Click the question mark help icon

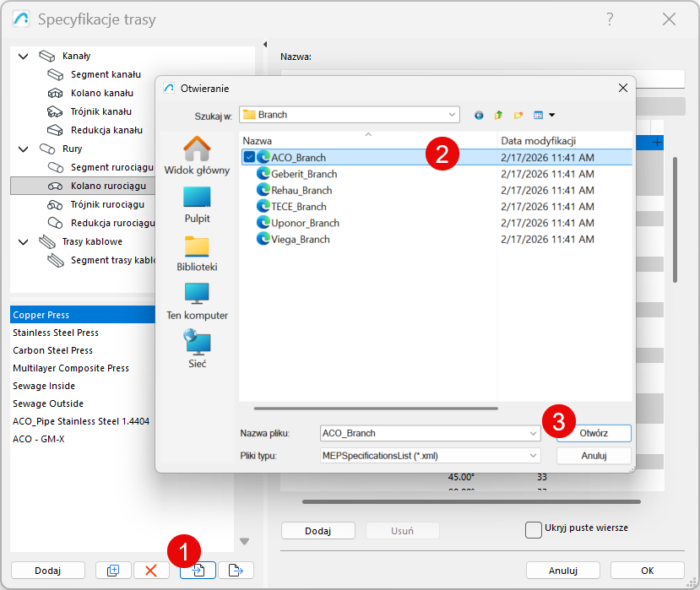pyautogui.click(x=610, y=19)
